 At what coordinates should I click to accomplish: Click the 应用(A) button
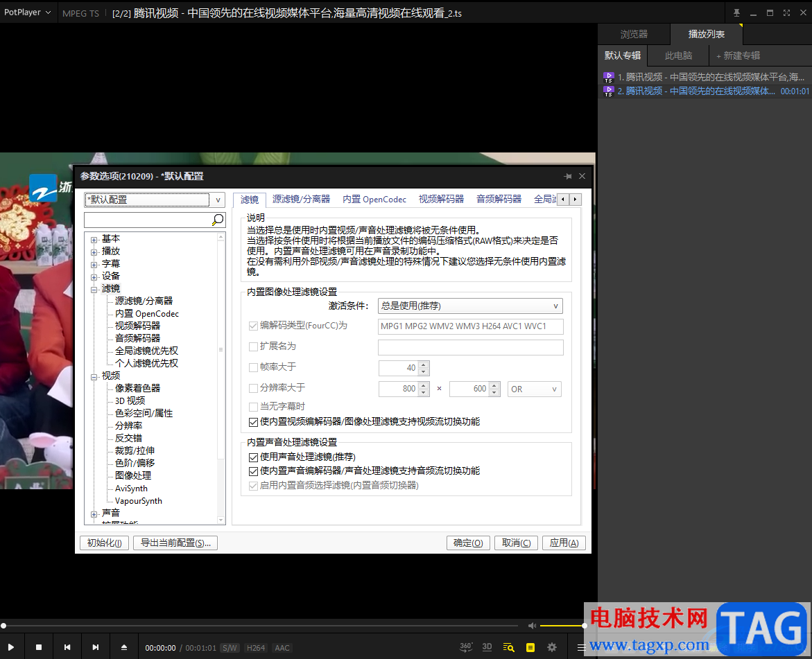click(x=564, y=543)
